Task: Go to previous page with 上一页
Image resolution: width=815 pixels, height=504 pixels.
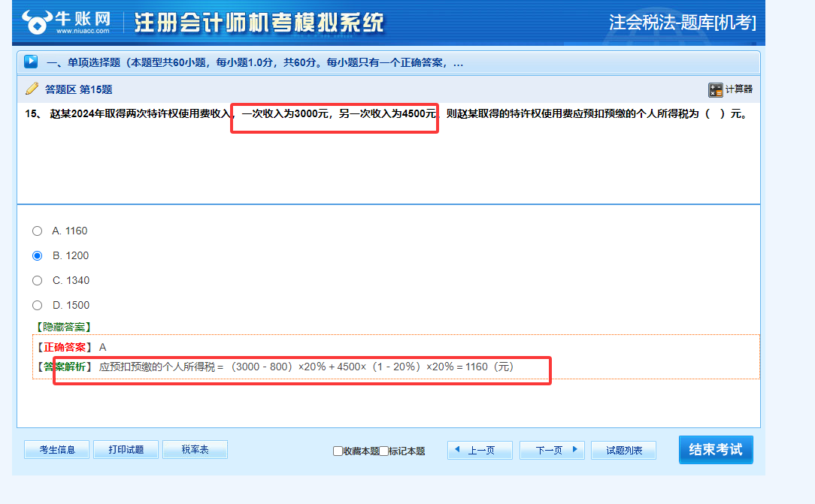Action: (x=480, y=450)
